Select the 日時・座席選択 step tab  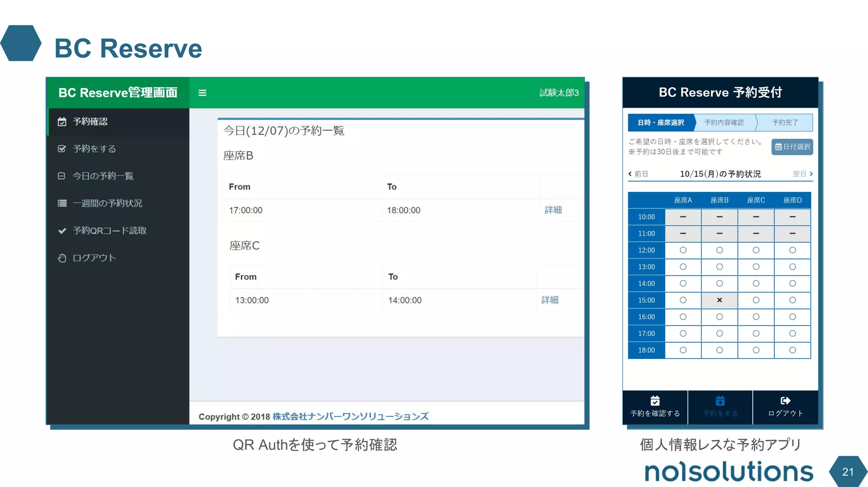pos(661,122)
